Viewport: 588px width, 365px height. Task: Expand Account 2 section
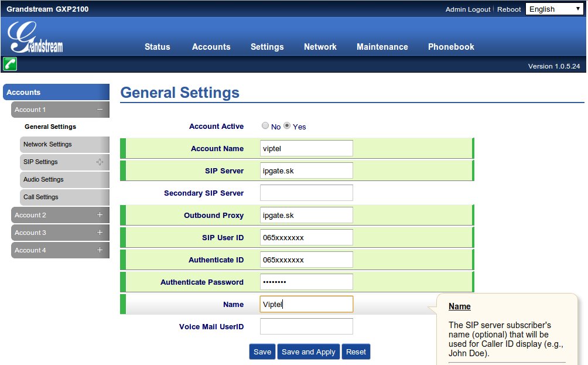pyautogui.click(x=100, y=215)
